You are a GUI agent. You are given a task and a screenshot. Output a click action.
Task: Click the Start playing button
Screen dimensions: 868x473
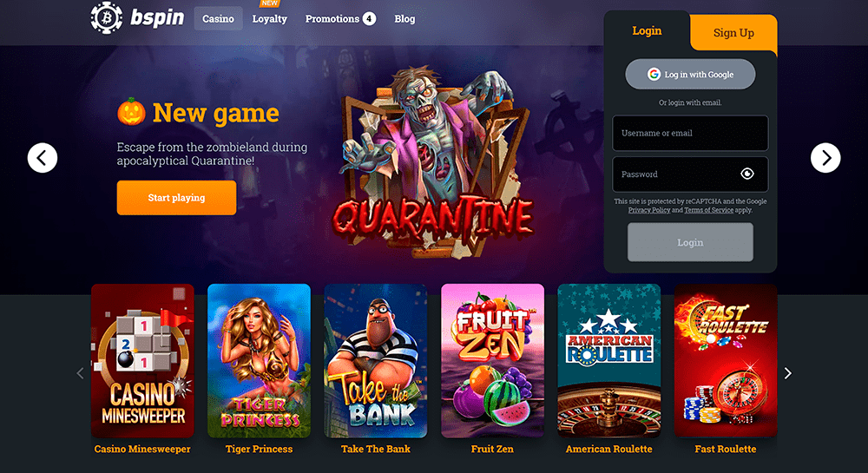(176, 198)
